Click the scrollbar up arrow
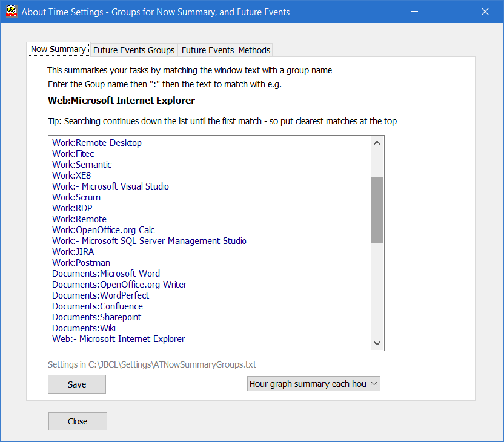Screen dimensions: 504x442 (x=377, y=142)
